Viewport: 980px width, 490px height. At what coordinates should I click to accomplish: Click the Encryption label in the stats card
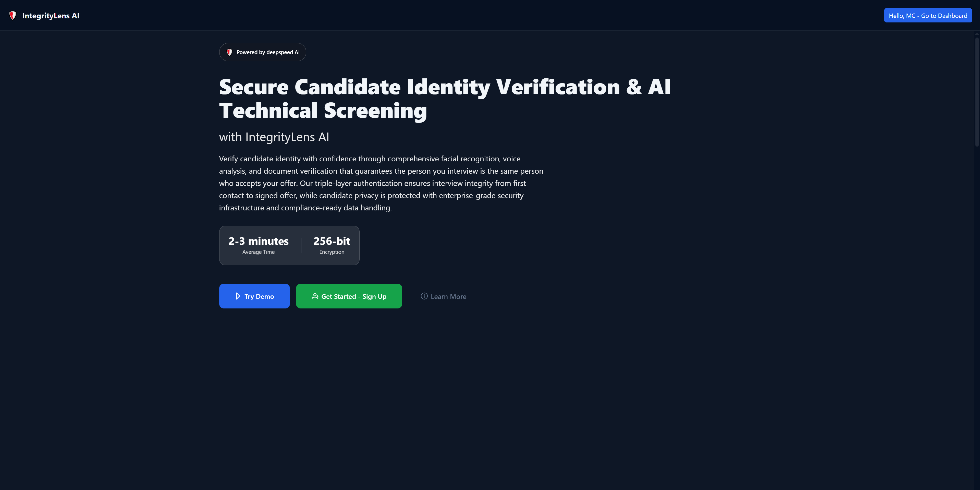pyautogui.click(x=332, y=252)
